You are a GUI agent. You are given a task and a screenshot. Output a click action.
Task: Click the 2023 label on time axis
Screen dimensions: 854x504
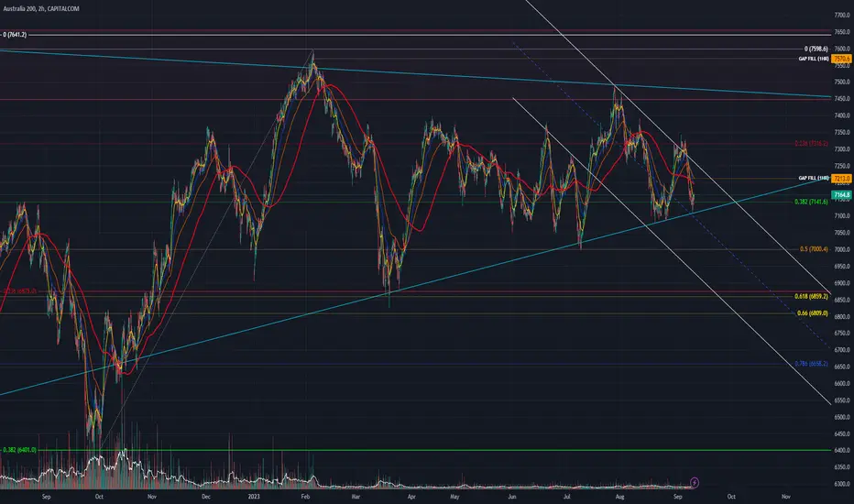coord(254,497)
